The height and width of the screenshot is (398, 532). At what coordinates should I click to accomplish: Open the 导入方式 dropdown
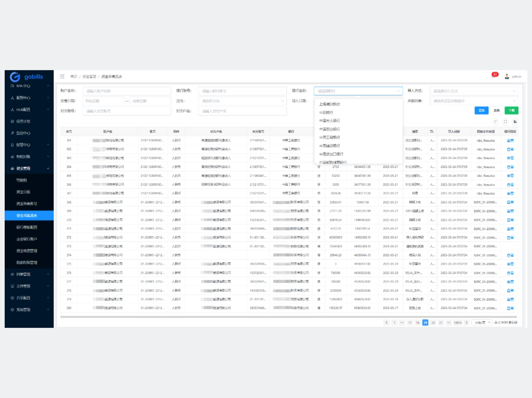pos(473,91)
